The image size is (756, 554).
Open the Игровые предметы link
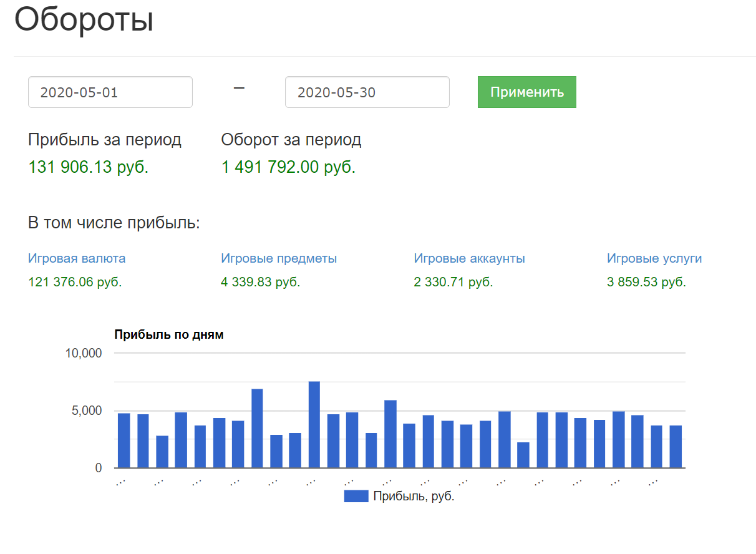point(279,258)
